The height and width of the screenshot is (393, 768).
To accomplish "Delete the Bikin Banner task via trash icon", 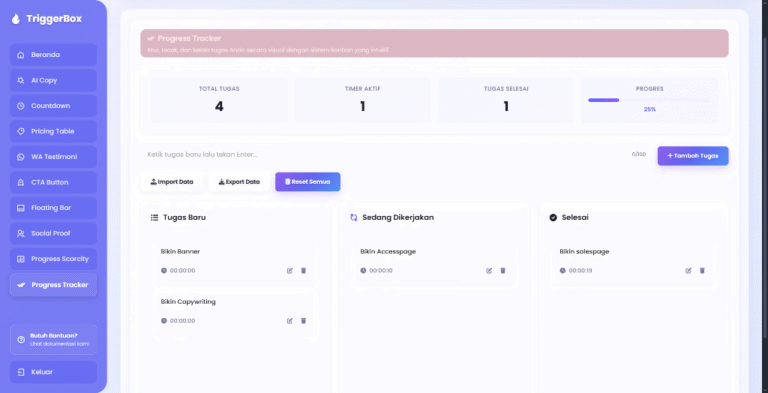I will [303, 270].
